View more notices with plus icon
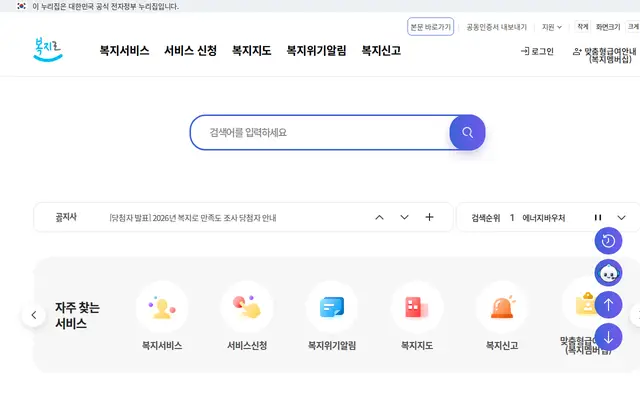This screenshot has width=640, height=400. click(x=429, y=218)
